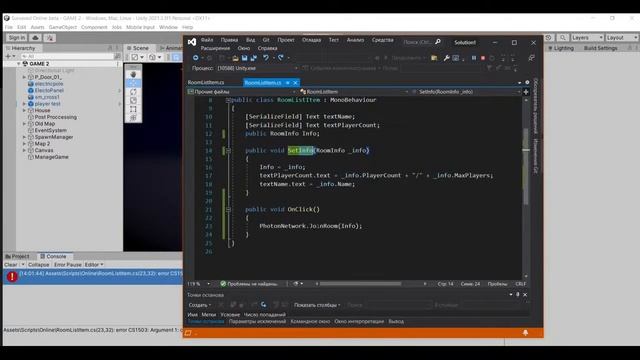Pause debugging with the Break All icon

coord(474,58)
